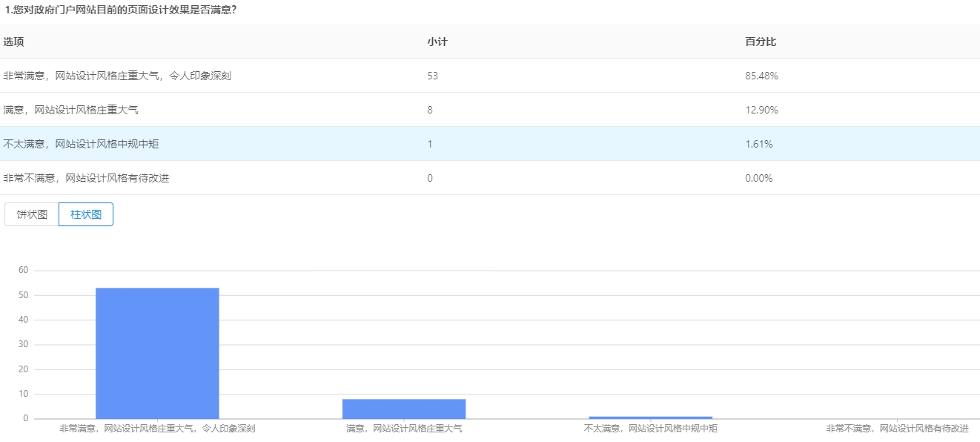Click the 12.90% percentage cell

761,110
